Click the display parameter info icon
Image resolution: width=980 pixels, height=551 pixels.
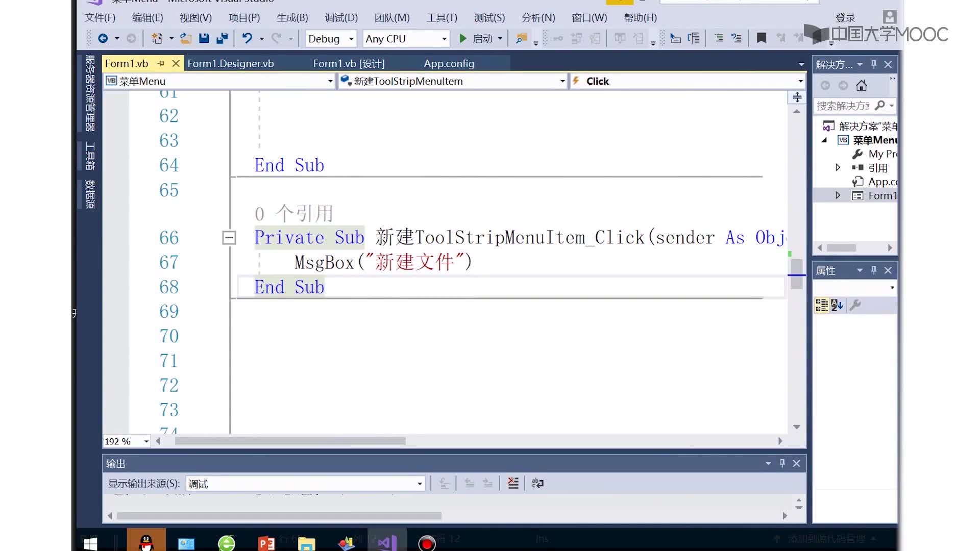point(694,38)
